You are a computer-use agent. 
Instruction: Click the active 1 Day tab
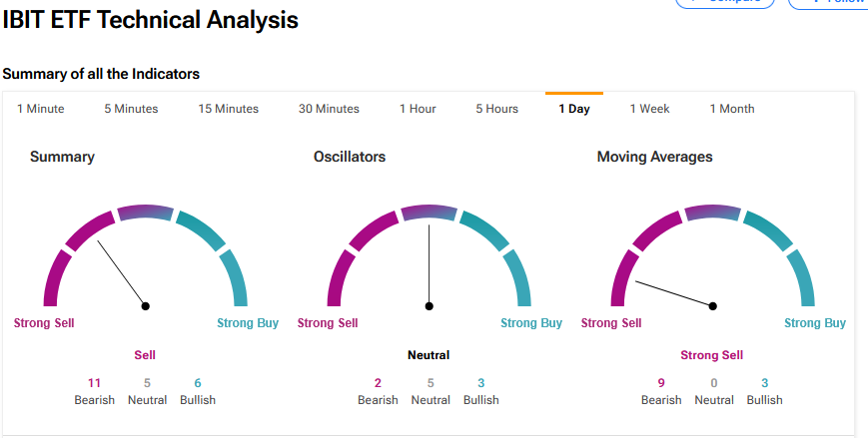tap(574, 109)
